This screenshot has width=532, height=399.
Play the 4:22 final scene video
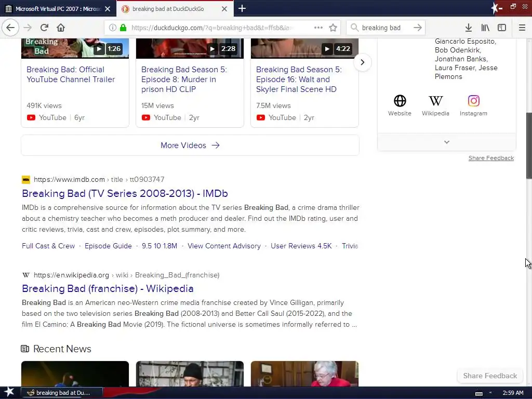pyautogui.click(x=327, y=49)
